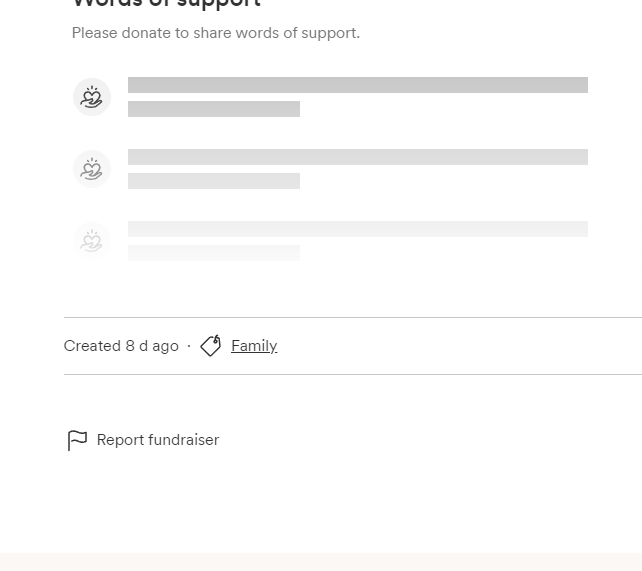This screenshot has width=642, height=571.
Task: Open the Family category link
Action: [254, 346]
